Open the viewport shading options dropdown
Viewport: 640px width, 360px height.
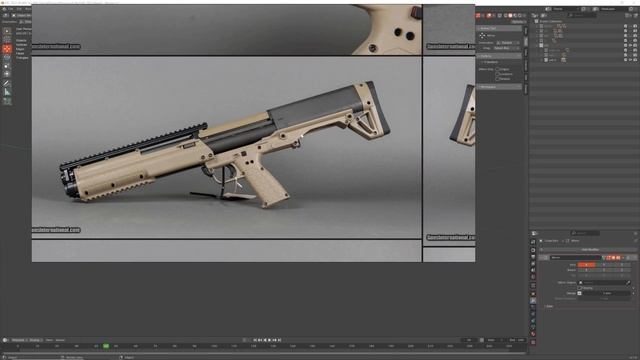524,16
